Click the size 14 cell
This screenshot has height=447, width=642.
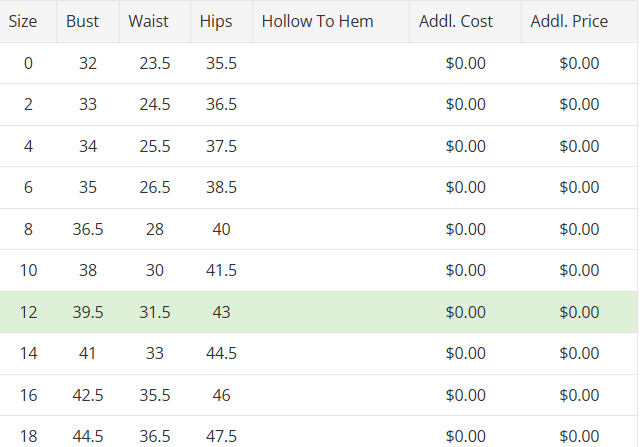[x=28, y=353]
